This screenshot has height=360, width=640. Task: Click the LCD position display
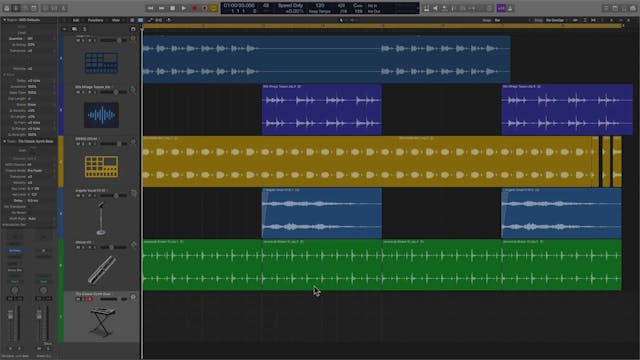239,8
